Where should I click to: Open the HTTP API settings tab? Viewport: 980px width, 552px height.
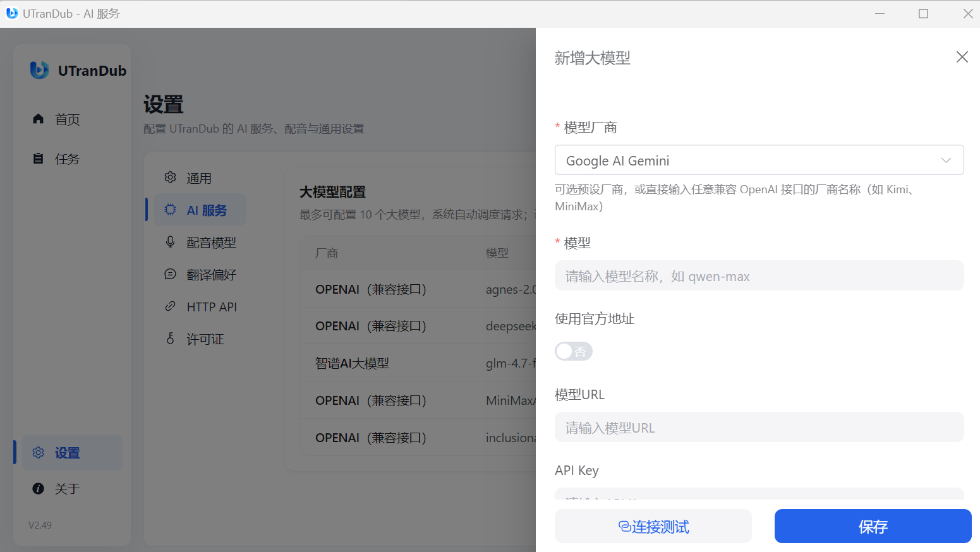(200, 307)
